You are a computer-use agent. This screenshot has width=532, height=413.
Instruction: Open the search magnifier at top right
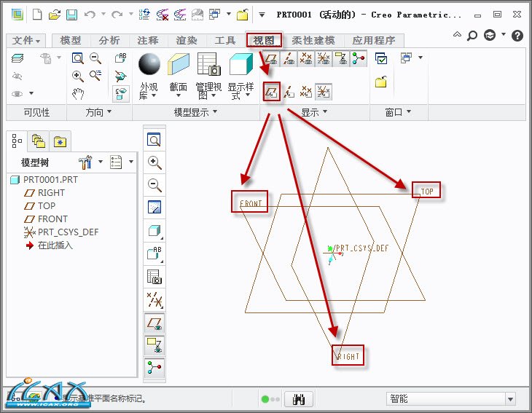pyautogui.click(x=472, y=35)
